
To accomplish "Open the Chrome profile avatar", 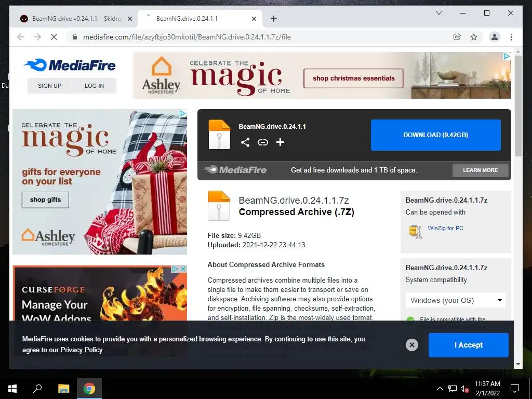I will (x=495, y=37).
